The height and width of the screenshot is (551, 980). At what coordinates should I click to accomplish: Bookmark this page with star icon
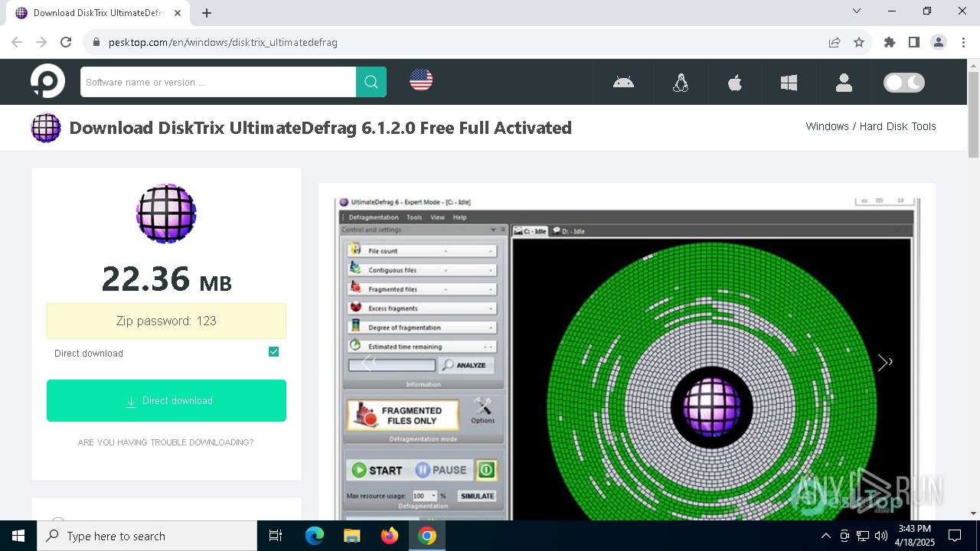coord(859,42)
